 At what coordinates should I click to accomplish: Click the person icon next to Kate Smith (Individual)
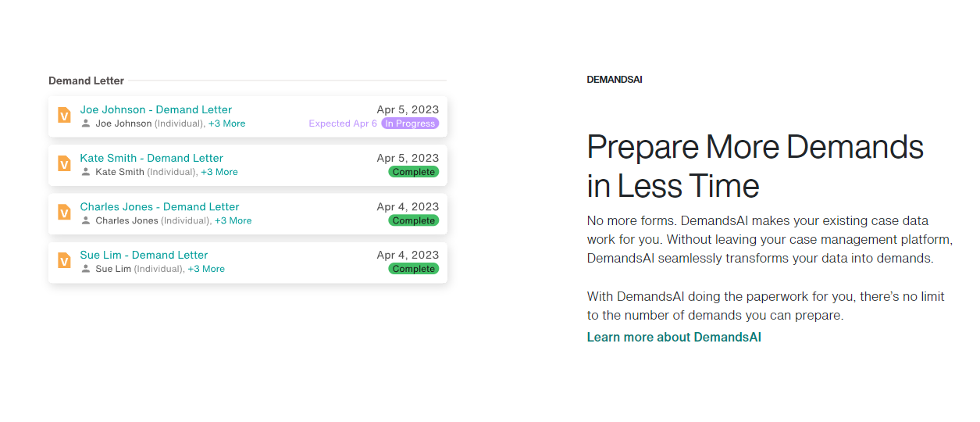[x=86, y=172]
